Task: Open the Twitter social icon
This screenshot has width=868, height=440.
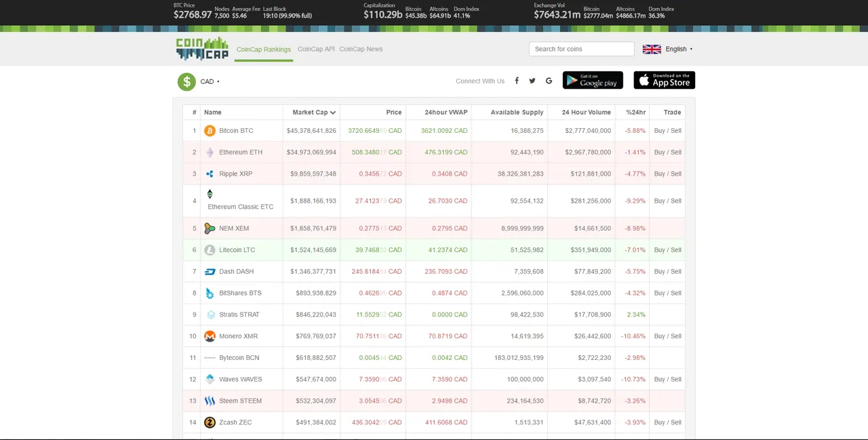Action: [x=532, y=81]
